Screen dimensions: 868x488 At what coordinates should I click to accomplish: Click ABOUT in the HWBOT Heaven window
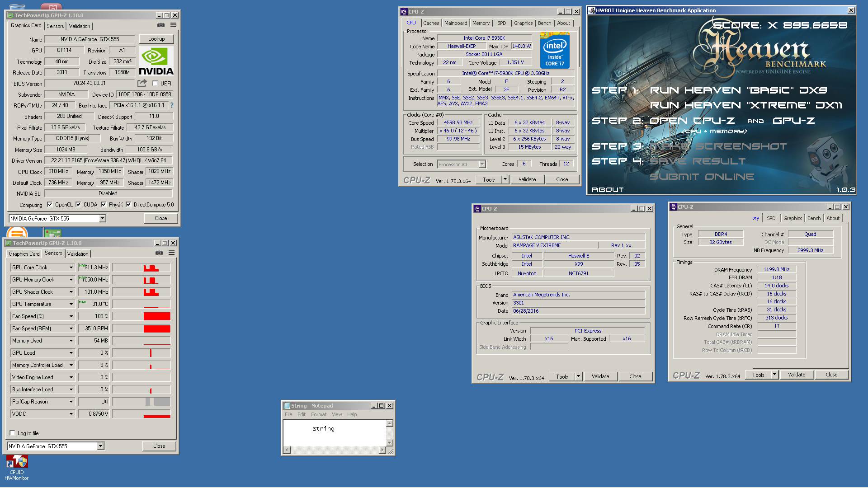click(607, 190)
